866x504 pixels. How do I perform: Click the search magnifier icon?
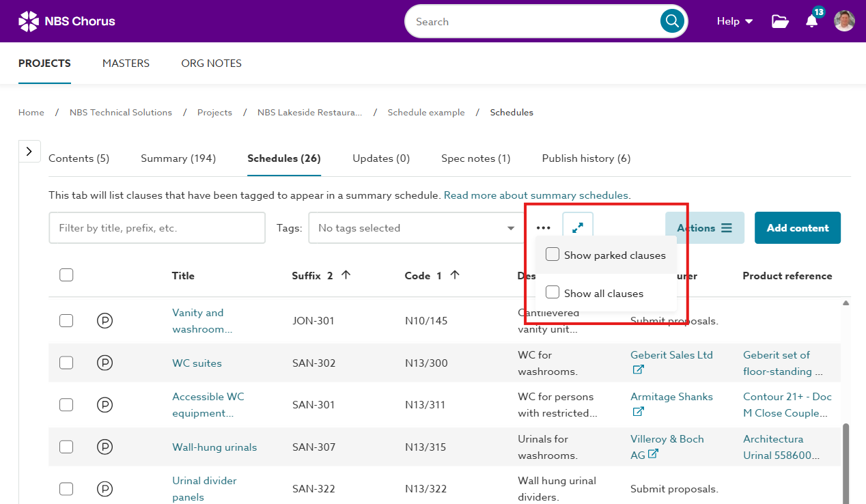click(671, 21)
